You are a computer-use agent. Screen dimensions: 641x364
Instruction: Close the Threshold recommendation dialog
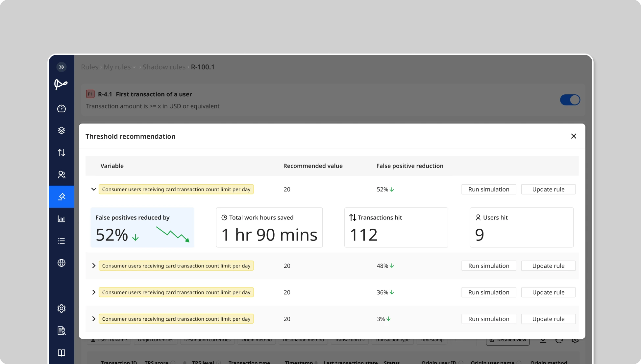pyautogui.click(x=574, y=136)
